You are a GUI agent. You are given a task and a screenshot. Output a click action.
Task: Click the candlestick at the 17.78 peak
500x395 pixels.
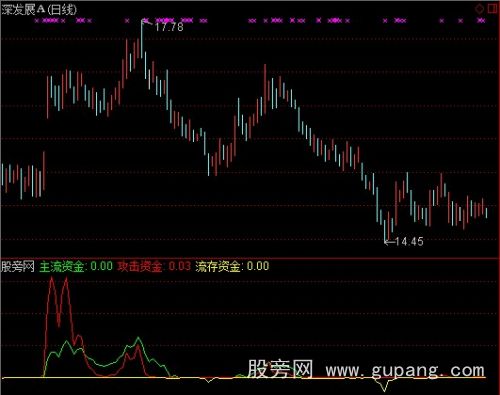pos(142,39)
